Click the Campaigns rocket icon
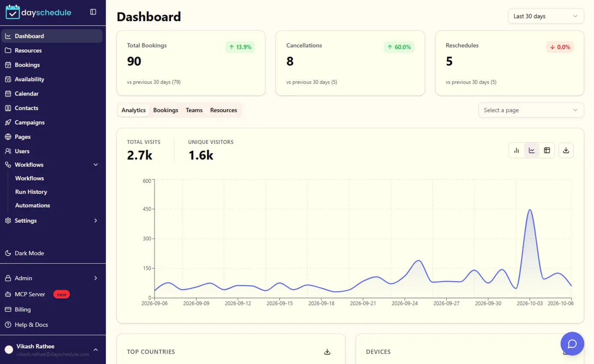 tap(8, 122)
